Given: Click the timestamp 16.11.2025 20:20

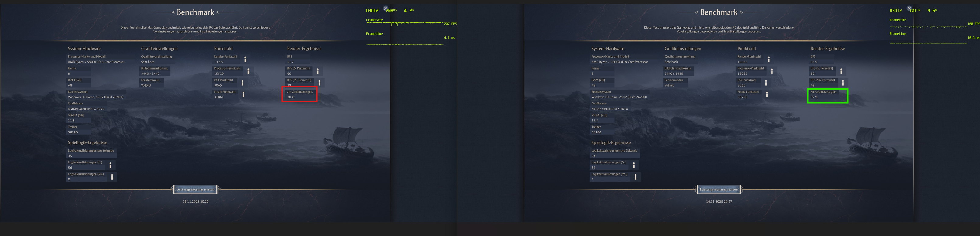Looking at the screenshot, I should (195, 201).
